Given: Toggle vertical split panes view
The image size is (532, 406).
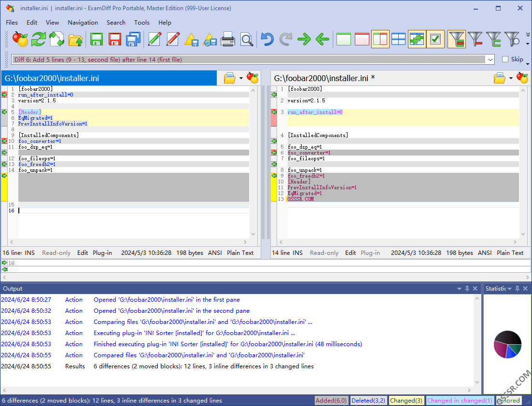Looking at the screenshot, I should click(x=380, y=40).
